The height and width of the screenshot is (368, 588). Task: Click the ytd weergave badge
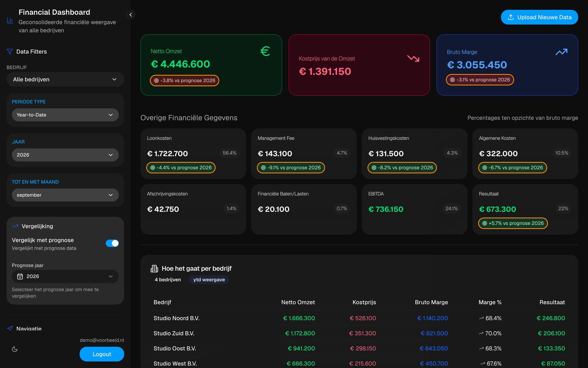(x=209, y=280)
